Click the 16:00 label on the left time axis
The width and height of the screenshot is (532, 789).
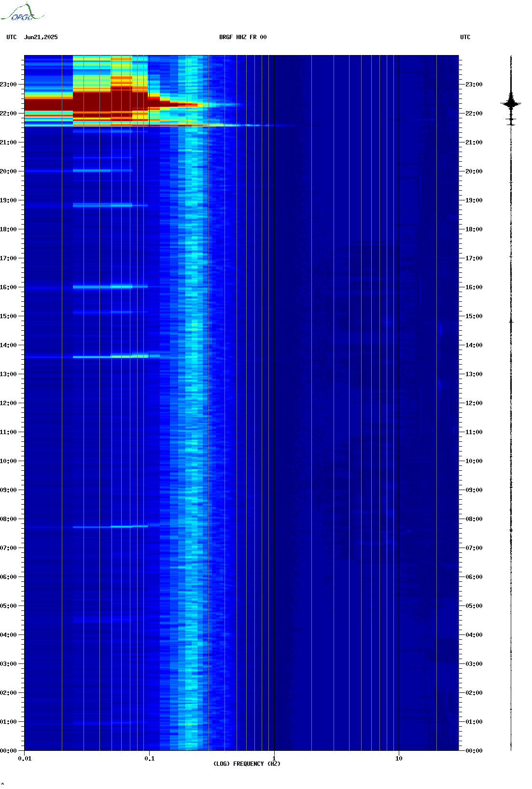click(8, 287)
